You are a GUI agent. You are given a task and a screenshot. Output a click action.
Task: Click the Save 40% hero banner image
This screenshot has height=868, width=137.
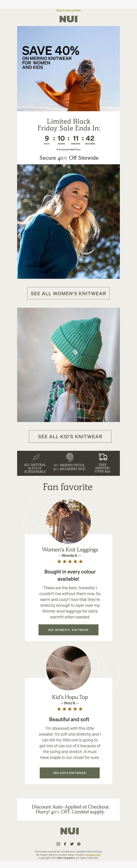68,69
